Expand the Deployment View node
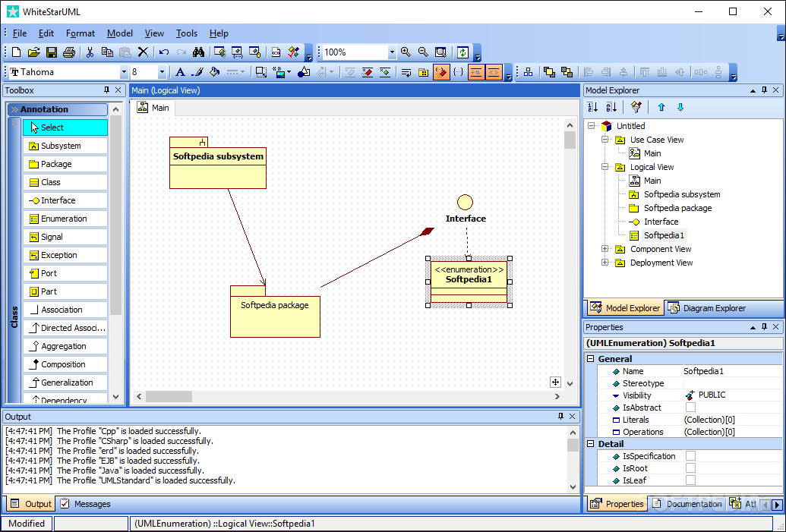This screenshot has height=532, width=786. tap(605, 262)
